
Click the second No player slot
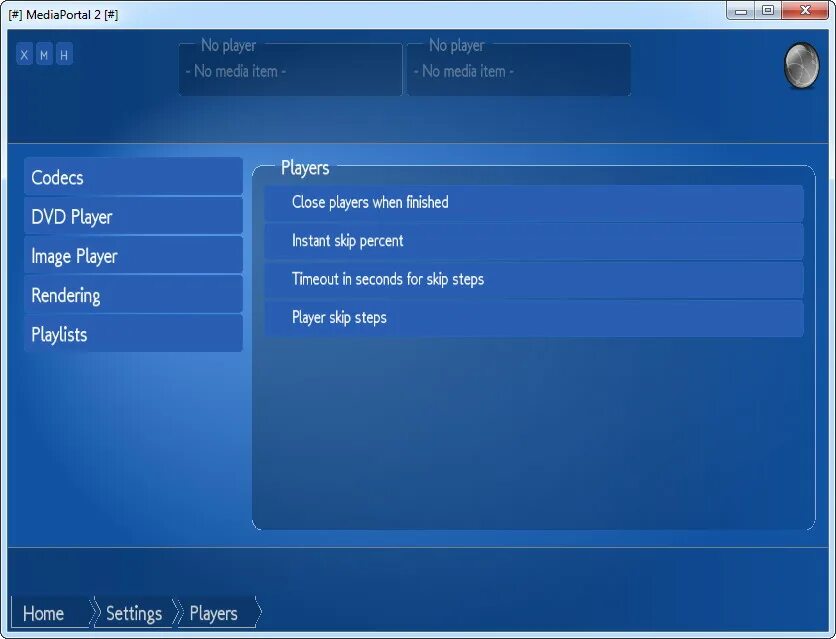[519, 68]
